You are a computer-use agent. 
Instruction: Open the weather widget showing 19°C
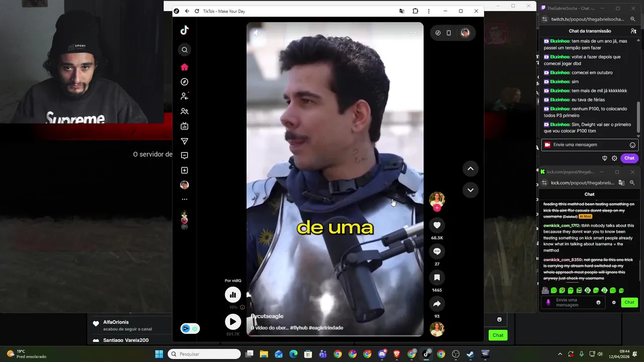[26, 354]
